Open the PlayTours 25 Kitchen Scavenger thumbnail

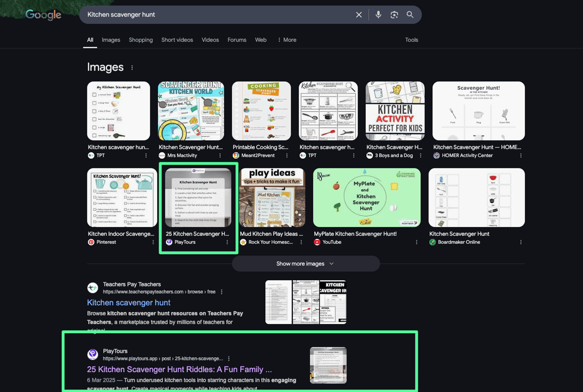198,198
